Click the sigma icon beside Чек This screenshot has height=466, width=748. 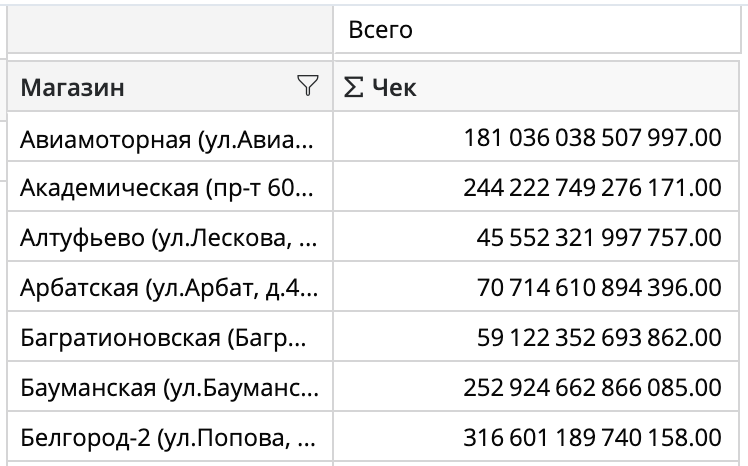353,88
